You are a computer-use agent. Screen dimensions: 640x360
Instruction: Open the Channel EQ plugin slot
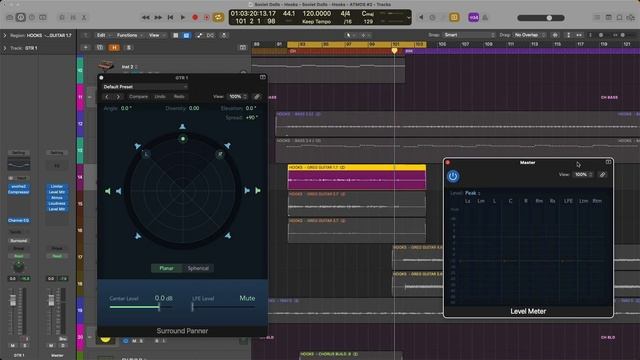coord(19,220)
